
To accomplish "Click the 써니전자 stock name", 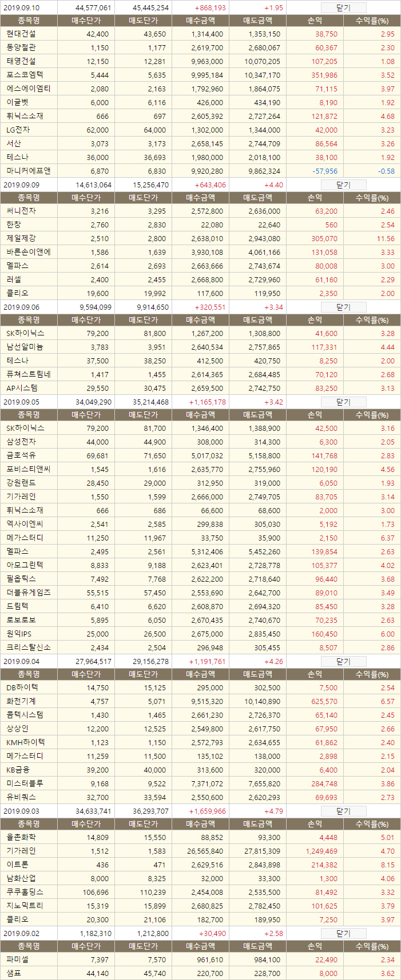I will [21, 211].
